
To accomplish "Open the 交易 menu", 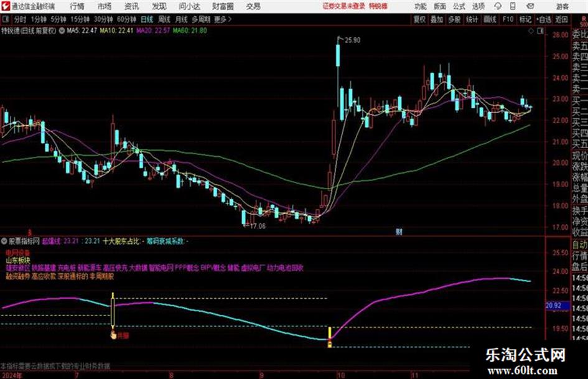I will point(253,6).
